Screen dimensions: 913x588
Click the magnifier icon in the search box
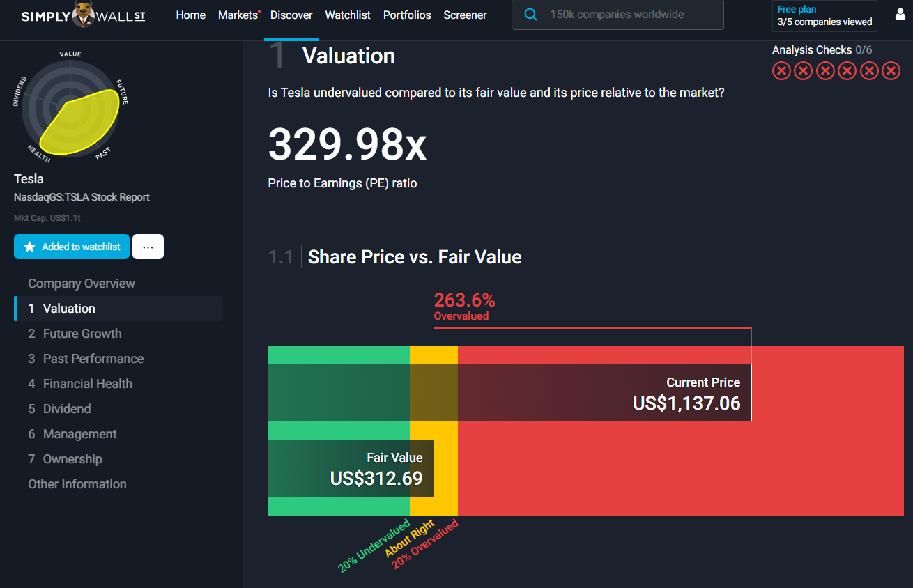point(530,15)
